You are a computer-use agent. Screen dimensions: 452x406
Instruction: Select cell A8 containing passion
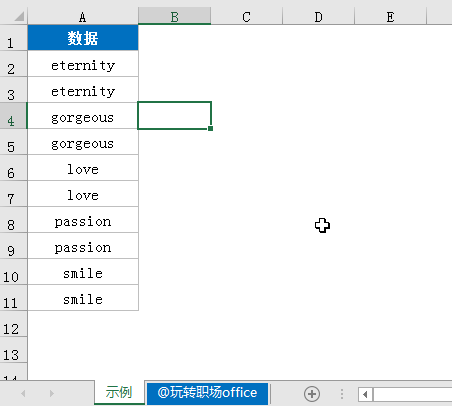click(x=83, y=220)
